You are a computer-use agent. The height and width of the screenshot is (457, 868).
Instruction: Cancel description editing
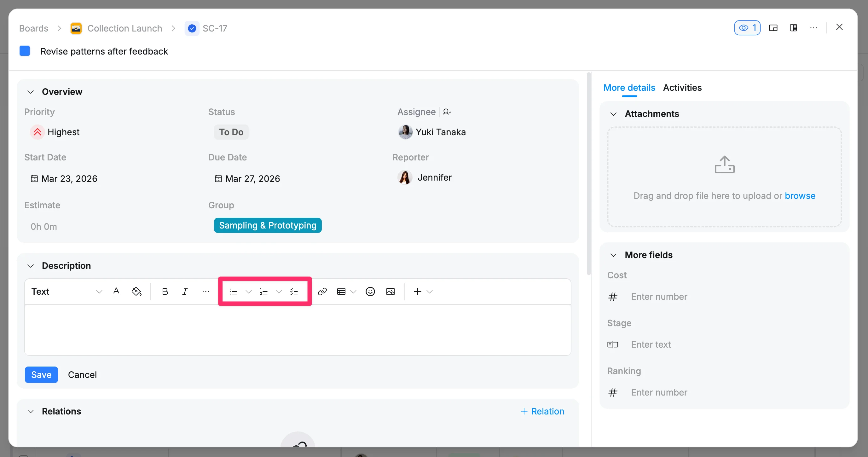(82, 375)
